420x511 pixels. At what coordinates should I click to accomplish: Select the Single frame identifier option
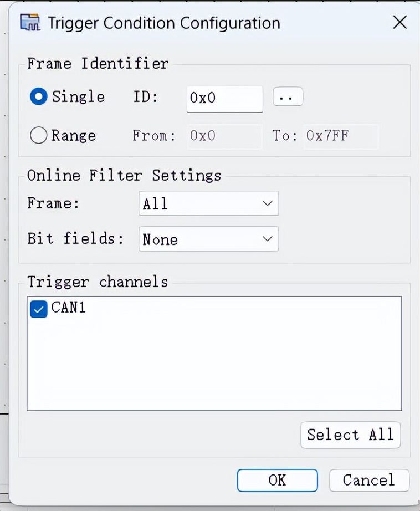click(39, 97)
